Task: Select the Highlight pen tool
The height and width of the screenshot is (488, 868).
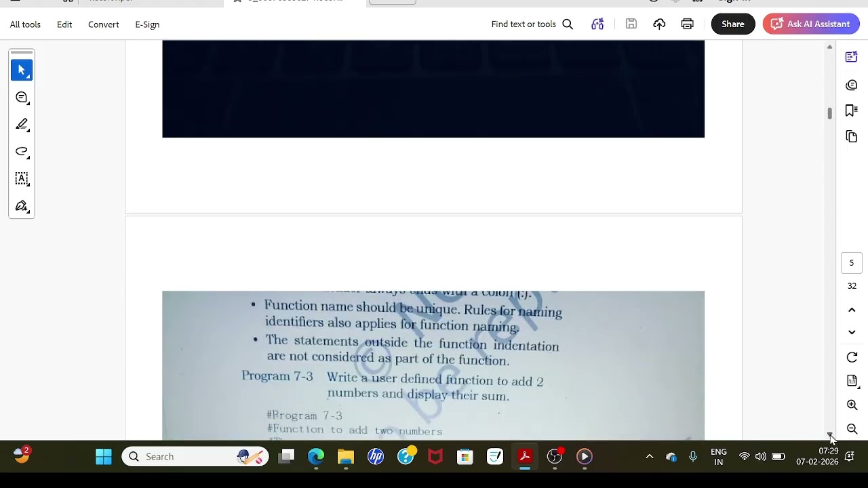Action: [22, 125]
